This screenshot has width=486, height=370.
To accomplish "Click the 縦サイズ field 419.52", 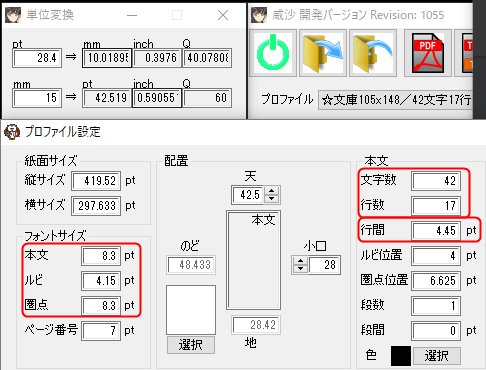I will pyautogui.click(x=96, y=181).
